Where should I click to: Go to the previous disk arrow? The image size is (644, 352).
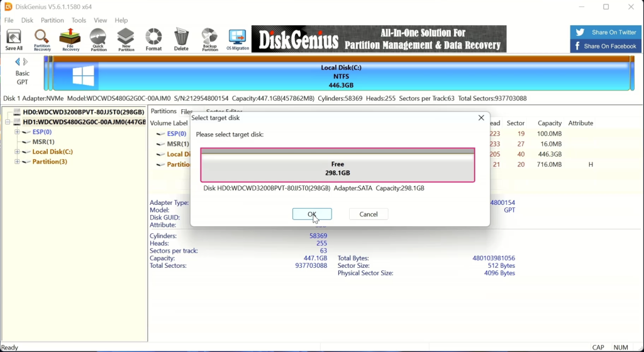18,62
